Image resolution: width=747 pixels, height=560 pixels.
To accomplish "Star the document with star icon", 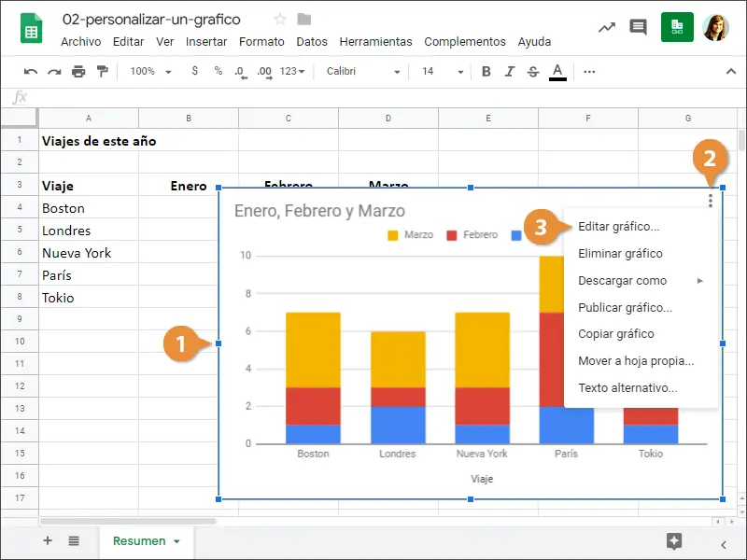I will coord(280,20).
